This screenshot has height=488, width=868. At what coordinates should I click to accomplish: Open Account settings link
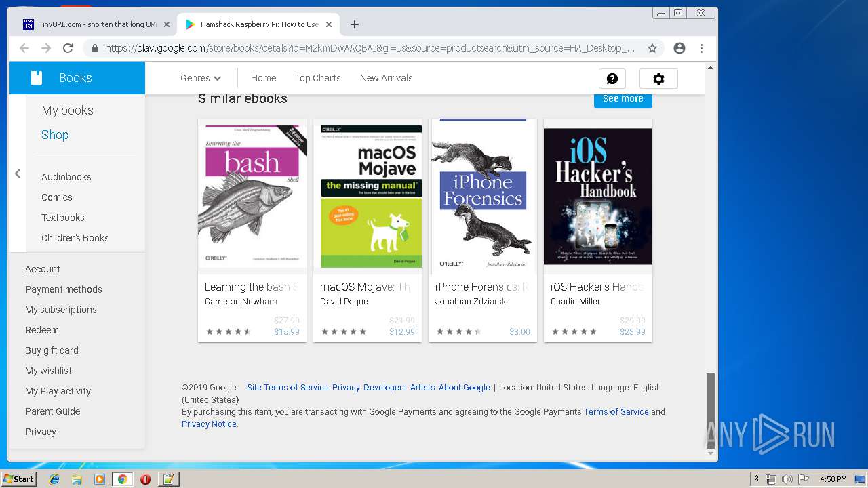[43, 269]
